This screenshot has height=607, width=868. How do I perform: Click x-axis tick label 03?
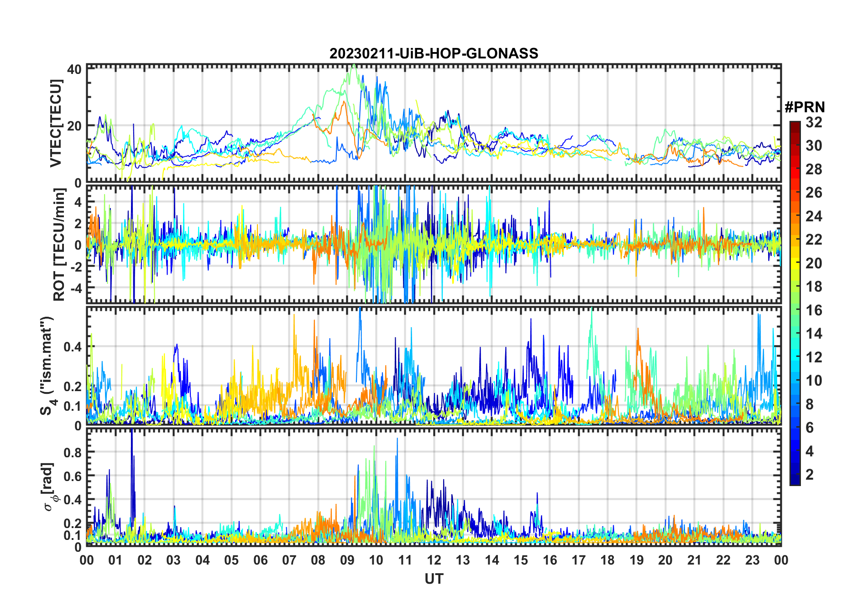(x=173, y=560)
